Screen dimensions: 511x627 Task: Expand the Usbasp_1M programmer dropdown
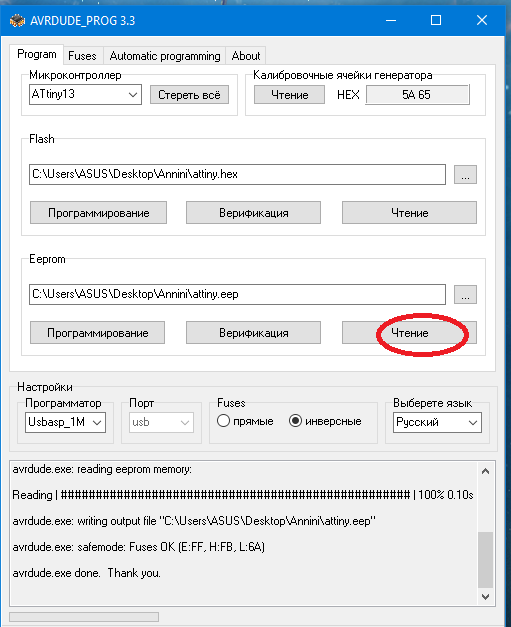pyautogui.click(x=66, y=422)
